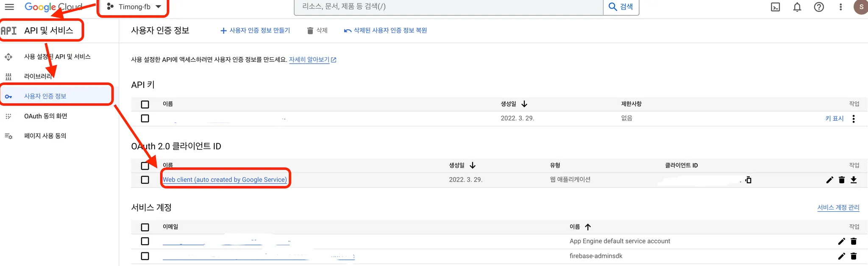Open the Timong-fb project selector dropdown

click(x=134, y=7)
